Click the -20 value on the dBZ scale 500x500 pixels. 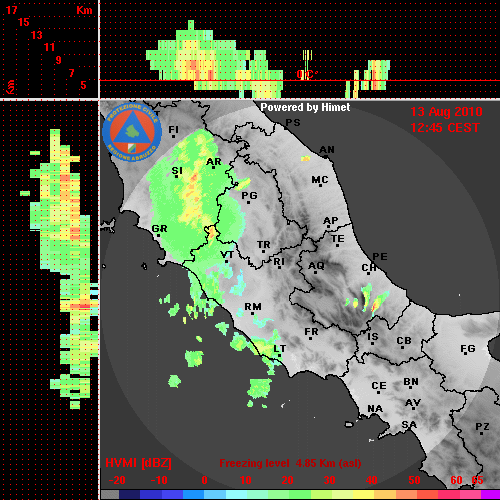pyautogui.click(x=117, y=480)
